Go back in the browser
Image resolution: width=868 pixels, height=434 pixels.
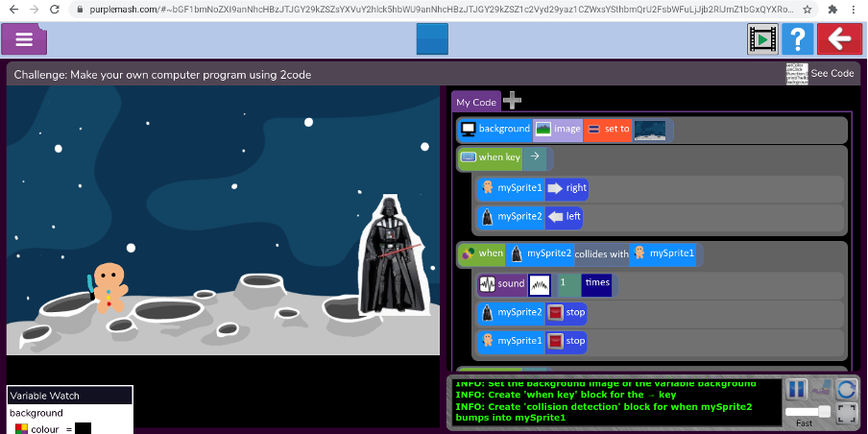pos(13,10)
